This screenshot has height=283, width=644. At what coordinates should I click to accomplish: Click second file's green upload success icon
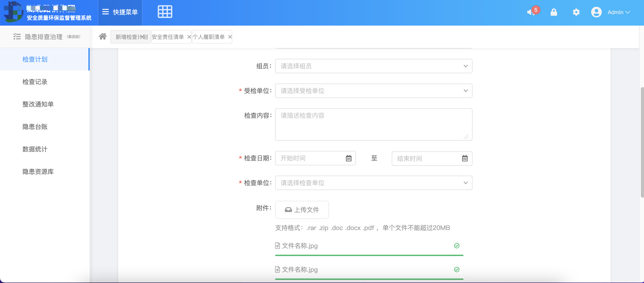click(457, 270)
